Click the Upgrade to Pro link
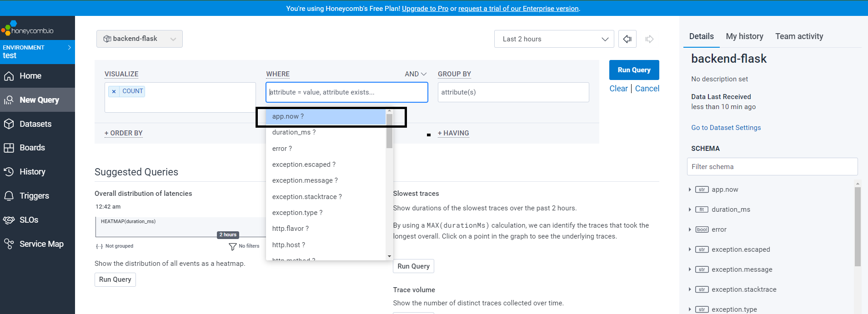The height and width of the screenshot is (314, 868). point(425,9)
